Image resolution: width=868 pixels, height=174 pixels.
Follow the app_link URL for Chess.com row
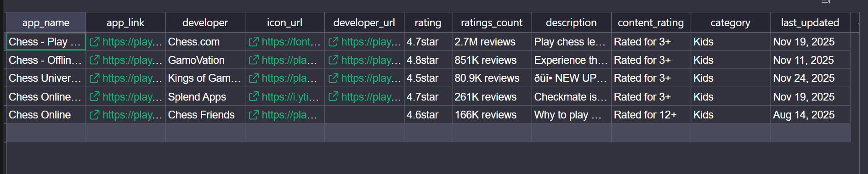(x=132, y=42)
